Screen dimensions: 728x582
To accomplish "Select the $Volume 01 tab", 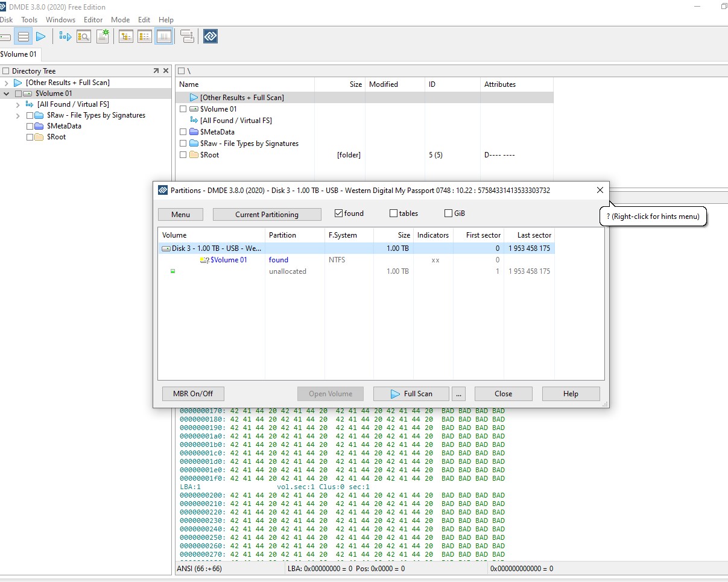I will pos(19,54).
